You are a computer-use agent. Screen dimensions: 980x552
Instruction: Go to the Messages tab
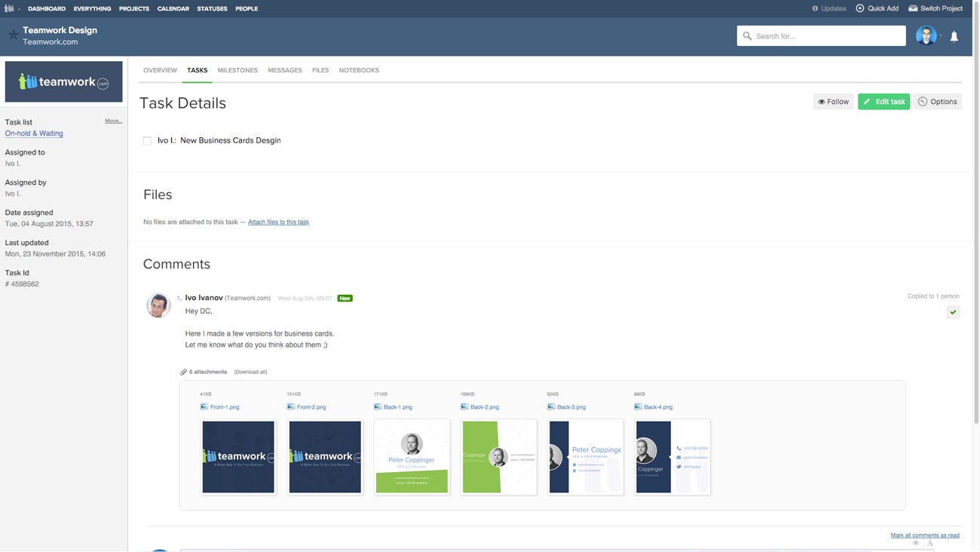[285, 70]
